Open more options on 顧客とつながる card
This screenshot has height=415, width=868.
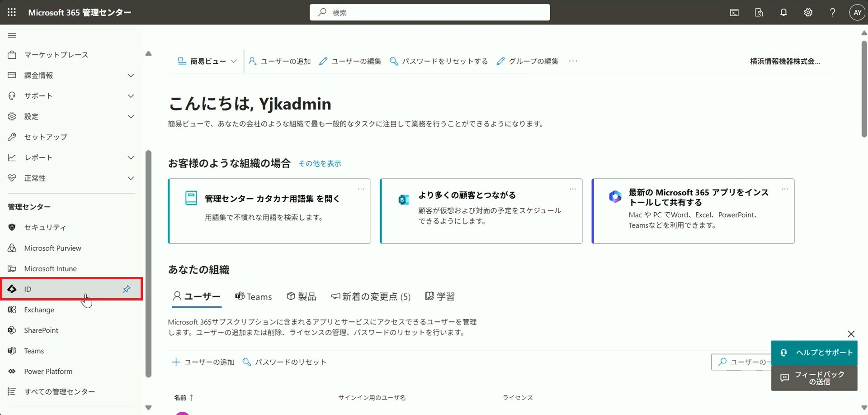click(573, 189)
